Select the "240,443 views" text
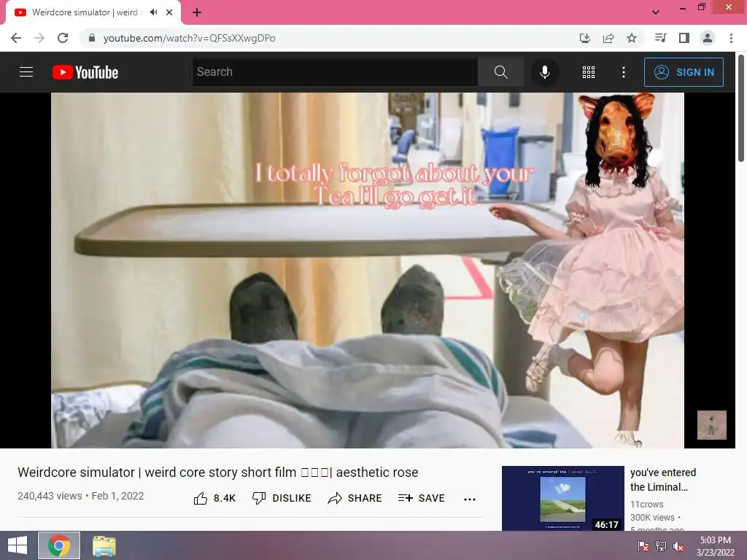The image size is (747, 560). [x=50, y=496]
